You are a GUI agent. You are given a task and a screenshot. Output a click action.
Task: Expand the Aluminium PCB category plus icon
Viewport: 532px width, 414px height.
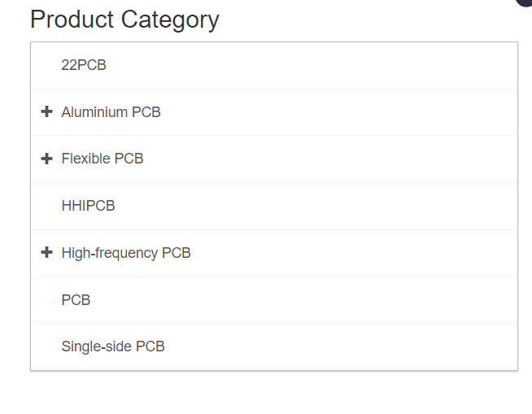(x=46, y=111)
